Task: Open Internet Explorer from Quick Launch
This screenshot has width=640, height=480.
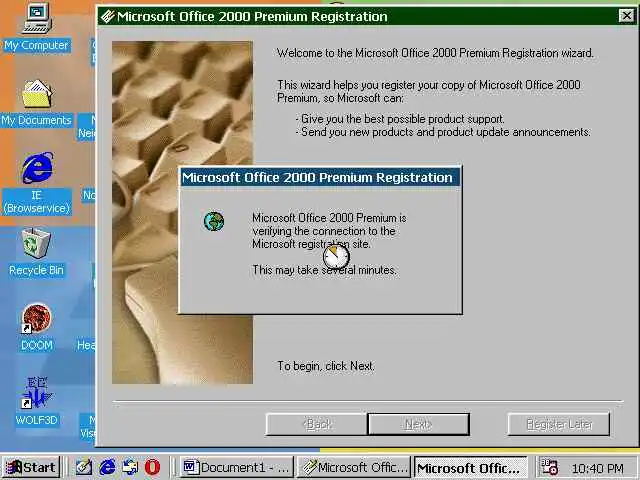Action: [107, 467]
